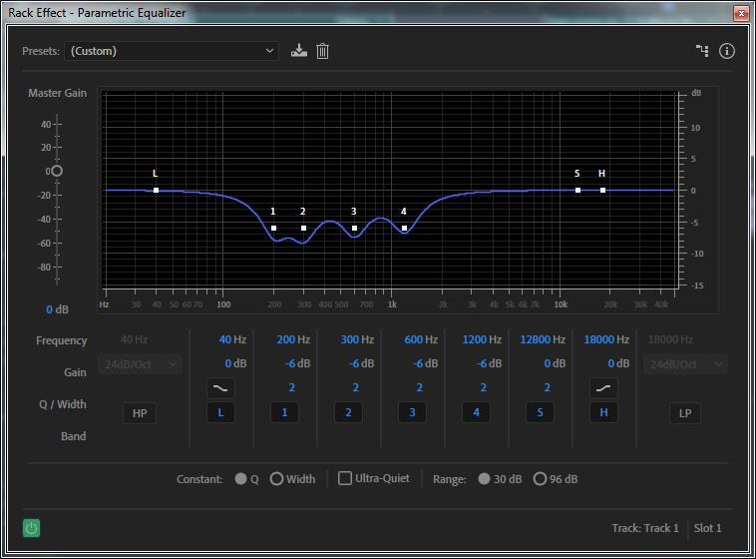Toggle band 4 button
The image size is (756, 559).
pyautogui.click(x=476, y=412)
